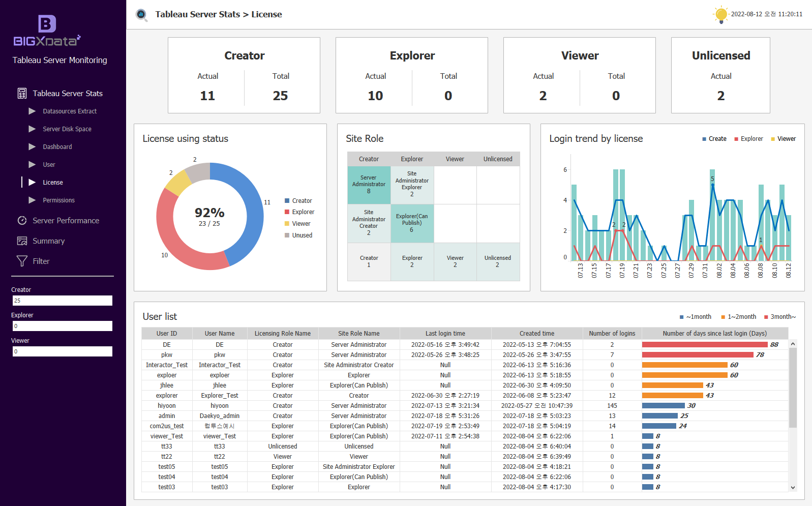
Task: Click License breadcrumb in header
Action: click(x=266, y=14)
